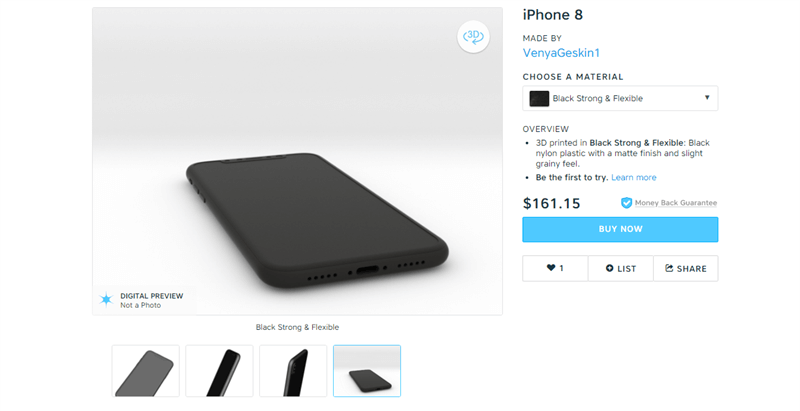Click the iPhone 8 product title

[553, 15]
